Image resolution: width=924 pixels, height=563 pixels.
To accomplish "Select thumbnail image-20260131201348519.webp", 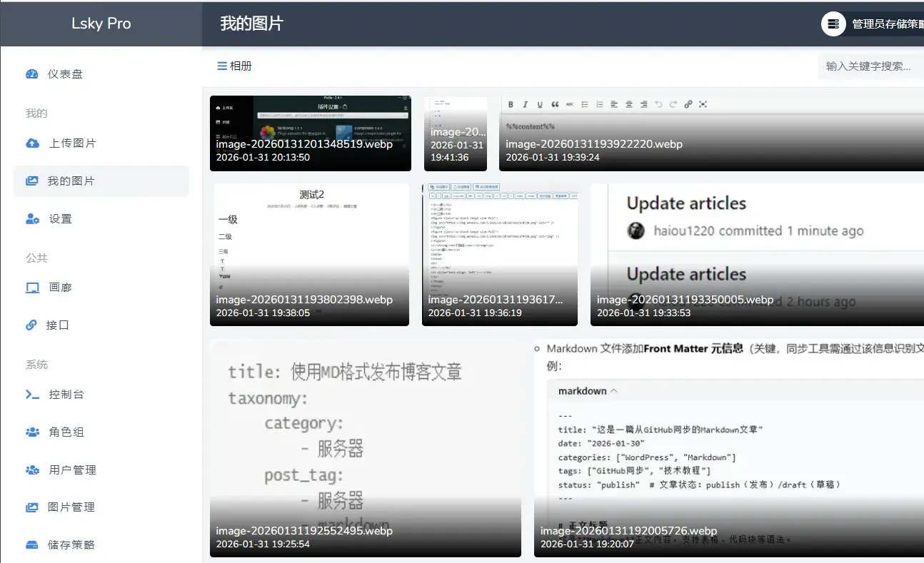I will pos(310,133).
